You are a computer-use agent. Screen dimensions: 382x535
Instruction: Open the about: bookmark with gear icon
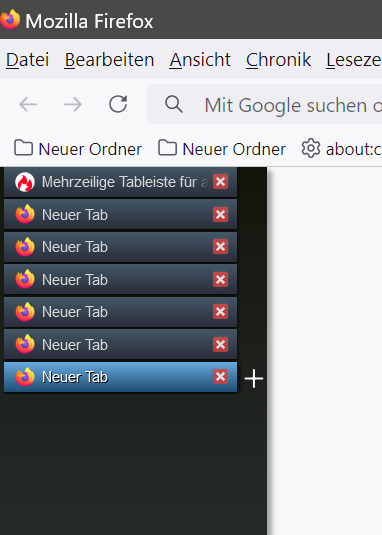click(x=341, y=149)
